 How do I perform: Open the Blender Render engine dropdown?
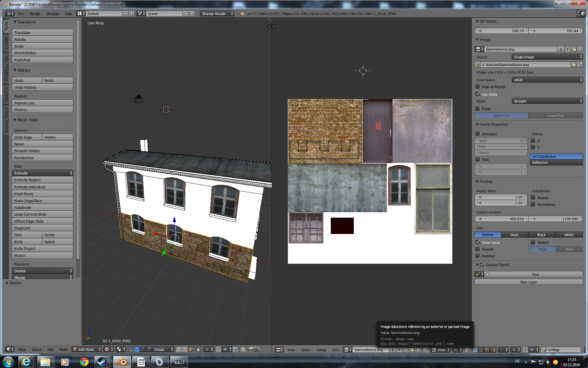(x=217, y=13)
